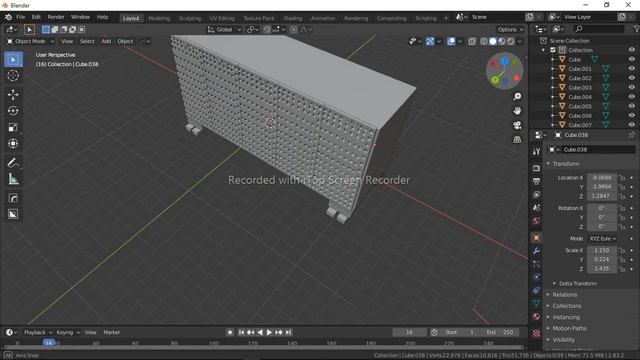The width and height of the screenshot is (640, 360).
Task: Open the Texture properties checker tab
Action: (x=536, y=333)
